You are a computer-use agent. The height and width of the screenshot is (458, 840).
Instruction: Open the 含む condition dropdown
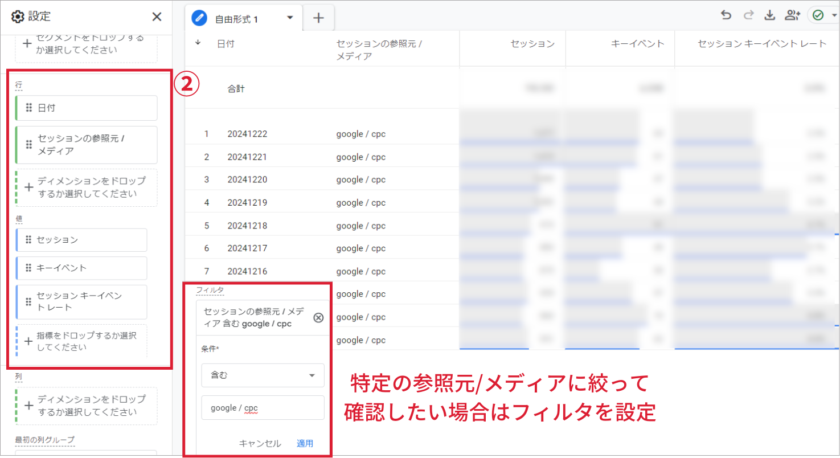(262, 376)
